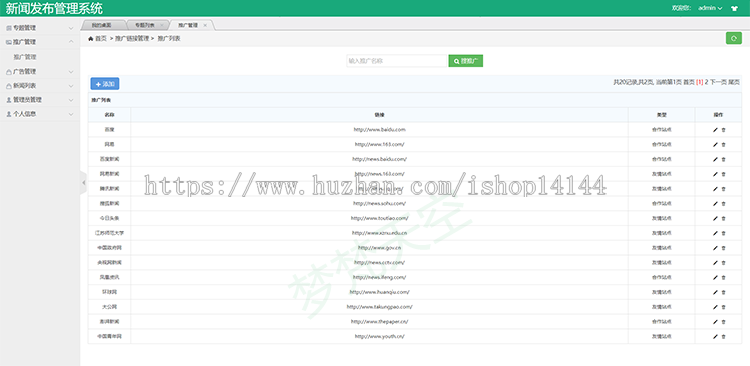Delete the news.163.com row
Viewport: 750px width, 366px height.
[x=723, y=174]
